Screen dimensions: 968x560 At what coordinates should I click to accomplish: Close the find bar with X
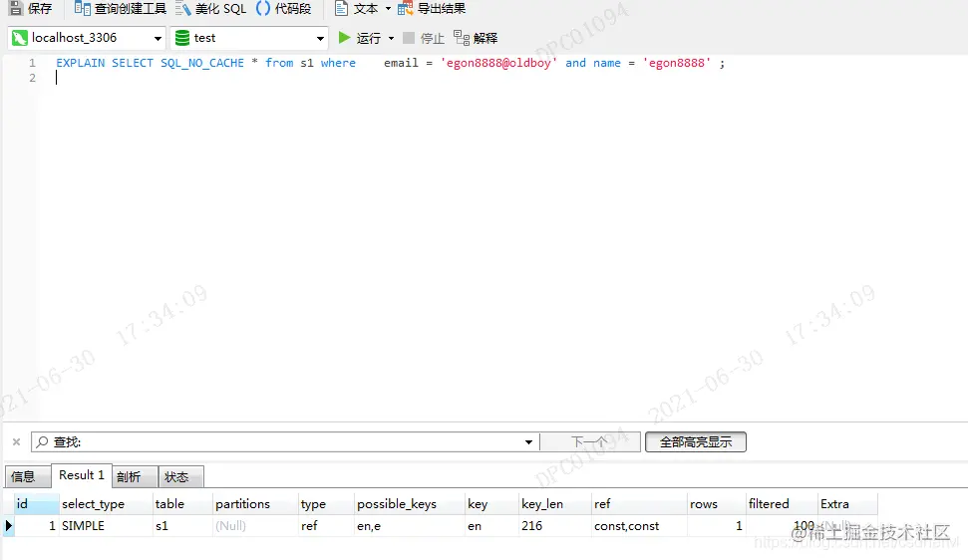coord(17,441)
